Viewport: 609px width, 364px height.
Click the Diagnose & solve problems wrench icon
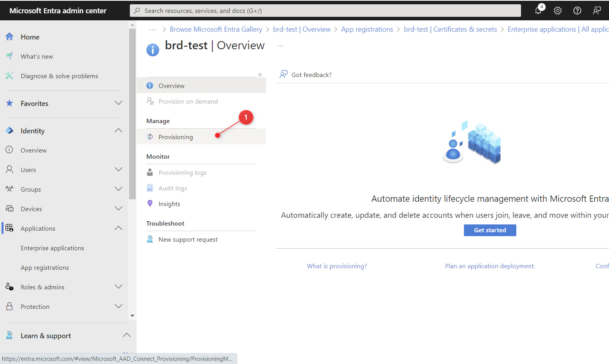[x=9, y=76]
